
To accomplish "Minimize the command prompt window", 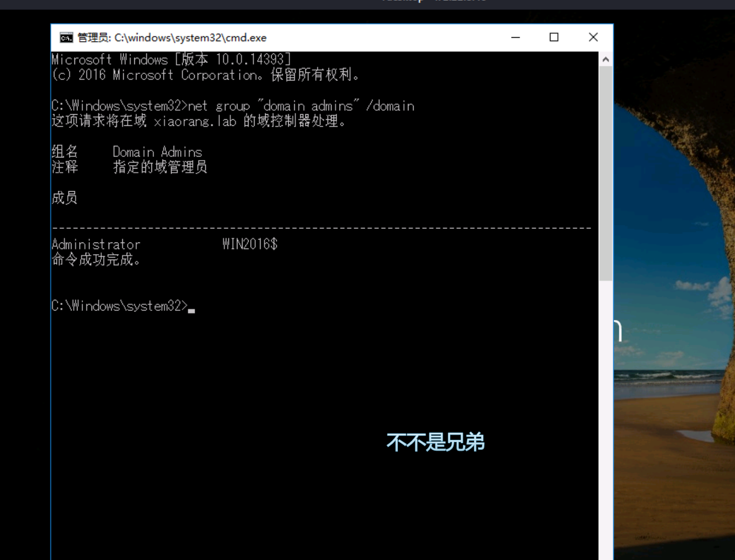I will (x=515, y=38).
